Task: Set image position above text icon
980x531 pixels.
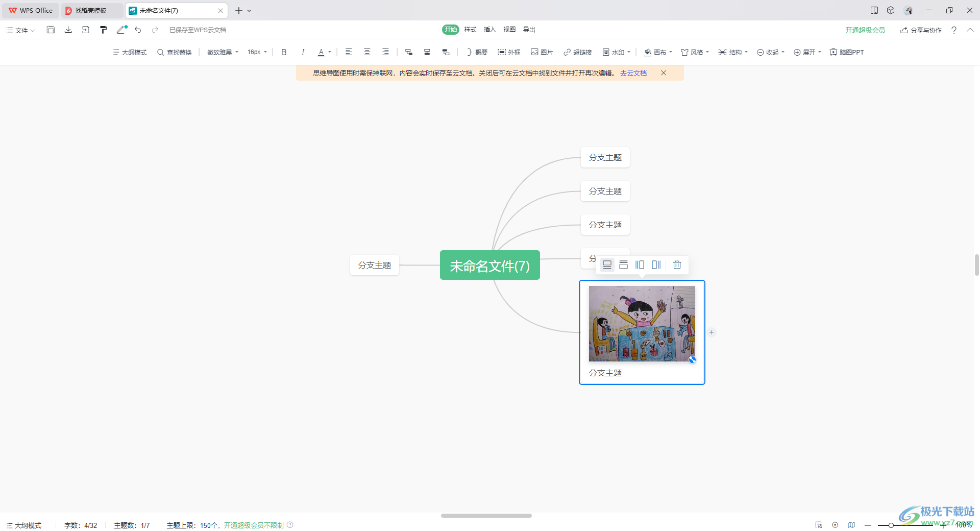Action: point(607,264)
